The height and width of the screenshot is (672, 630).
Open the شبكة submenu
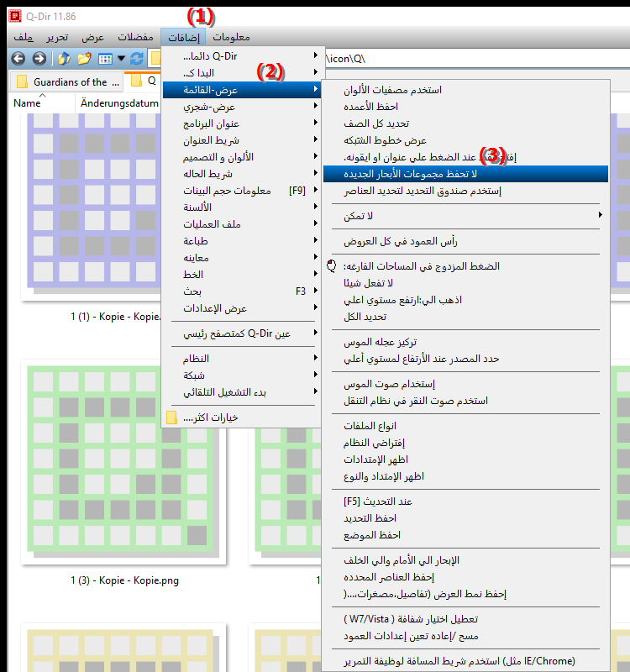pos(242,375)
